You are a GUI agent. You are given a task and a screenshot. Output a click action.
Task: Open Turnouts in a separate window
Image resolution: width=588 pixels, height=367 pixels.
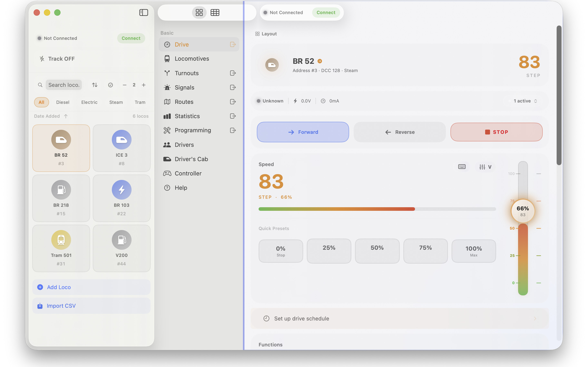click(233, 73)
